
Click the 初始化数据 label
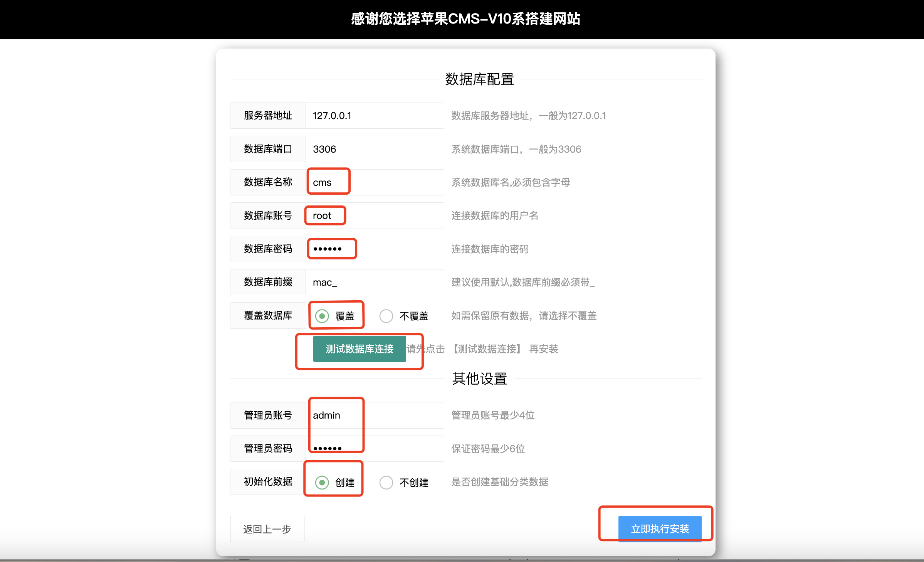point(268,482)
